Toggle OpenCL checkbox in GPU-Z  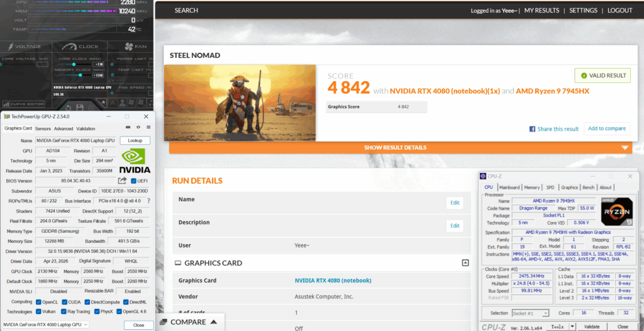[38, 302]
